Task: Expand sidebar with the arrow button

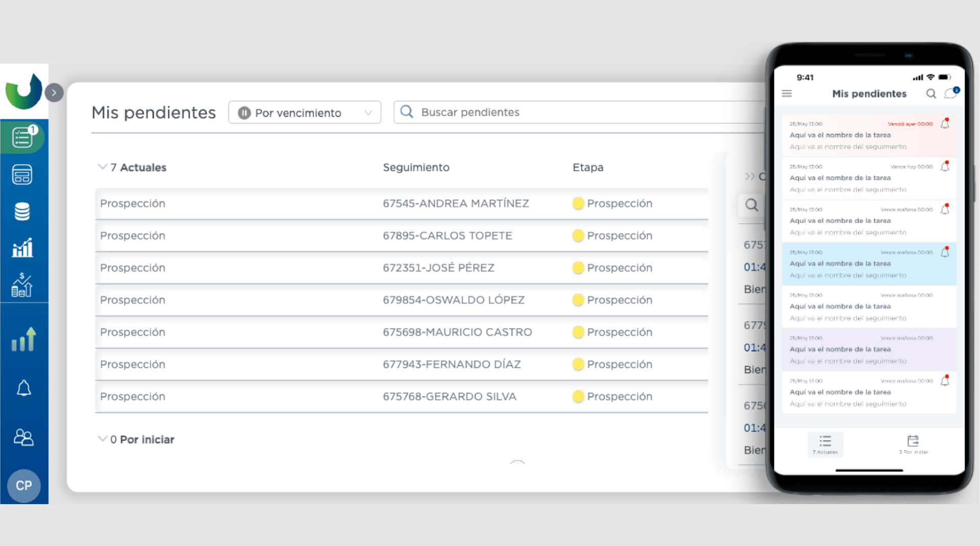Action: click(x=54, y=92)
